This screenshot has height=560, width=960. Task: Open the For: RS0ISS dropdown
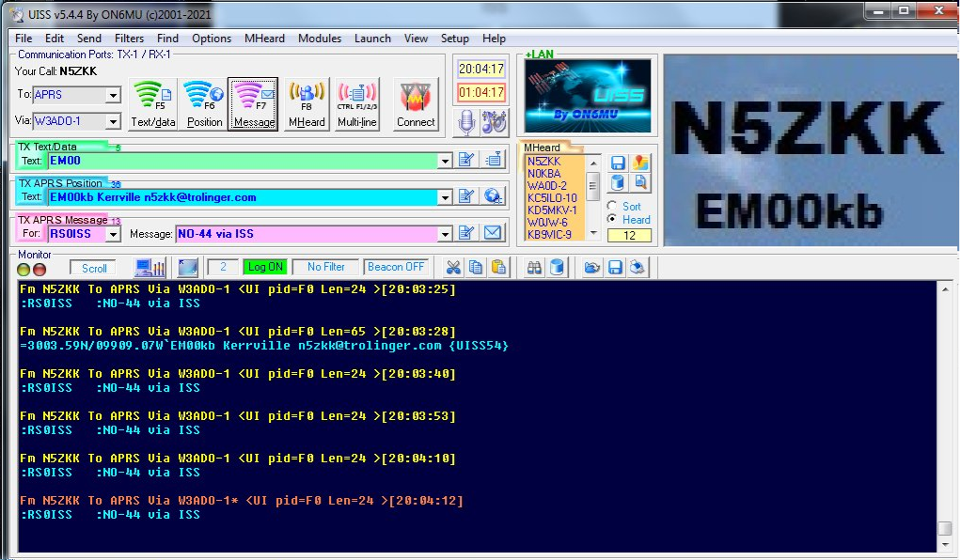coord(113,234)
